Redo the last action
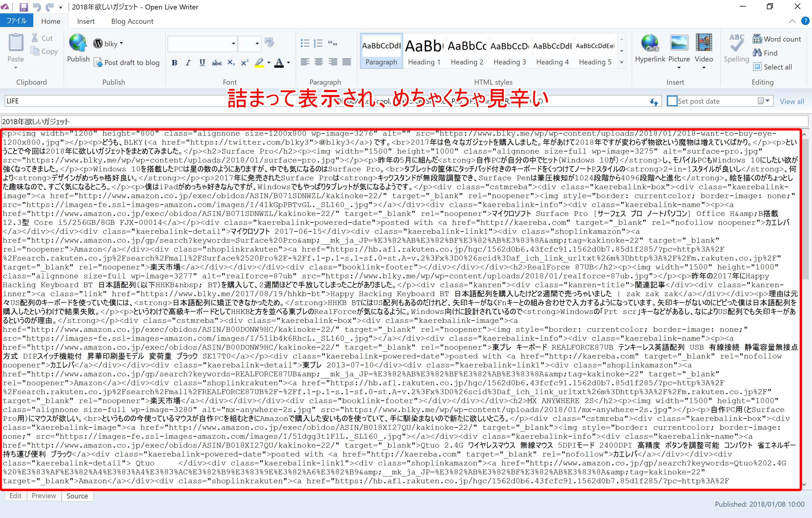Viewport: 812px width, 518px height. [50, 7]
